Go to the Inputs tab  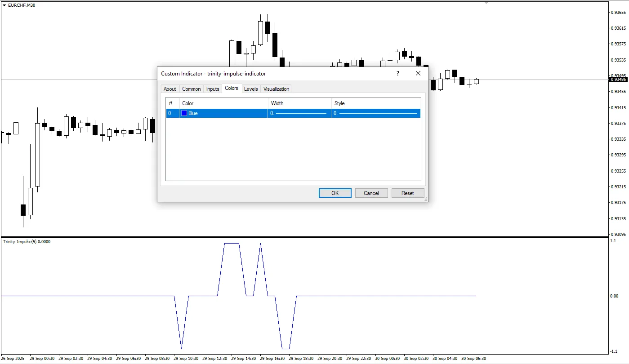[213, 89]
